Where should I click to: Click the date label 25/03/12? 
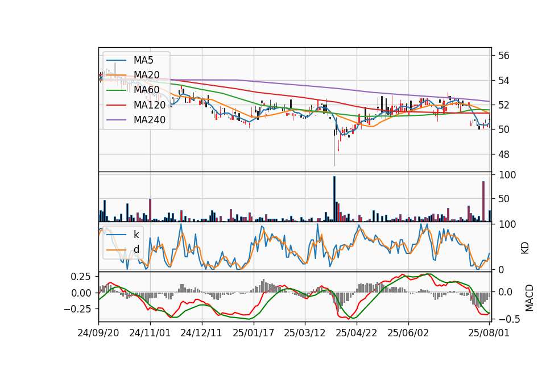[305, 333]
